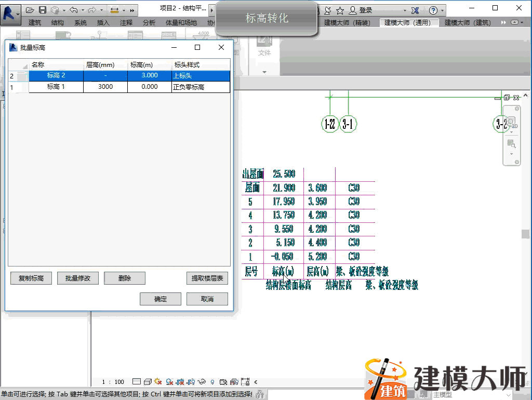Viewport: 532px width, 400px height.
Task: Click the vertical scrollbar thumb in drawing view
Action: 525,234
